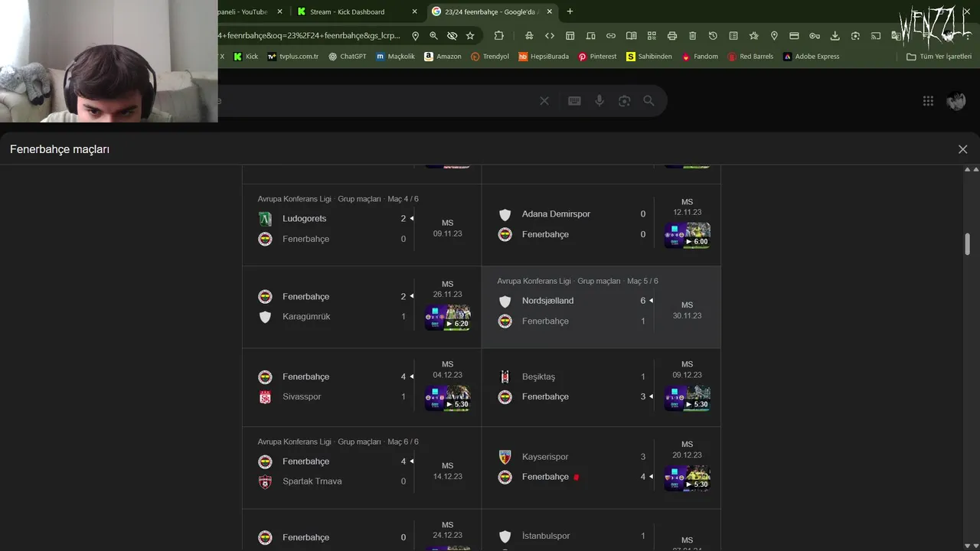
Task: Click the print icon in browser toolbar
Action: pos(672,35)
